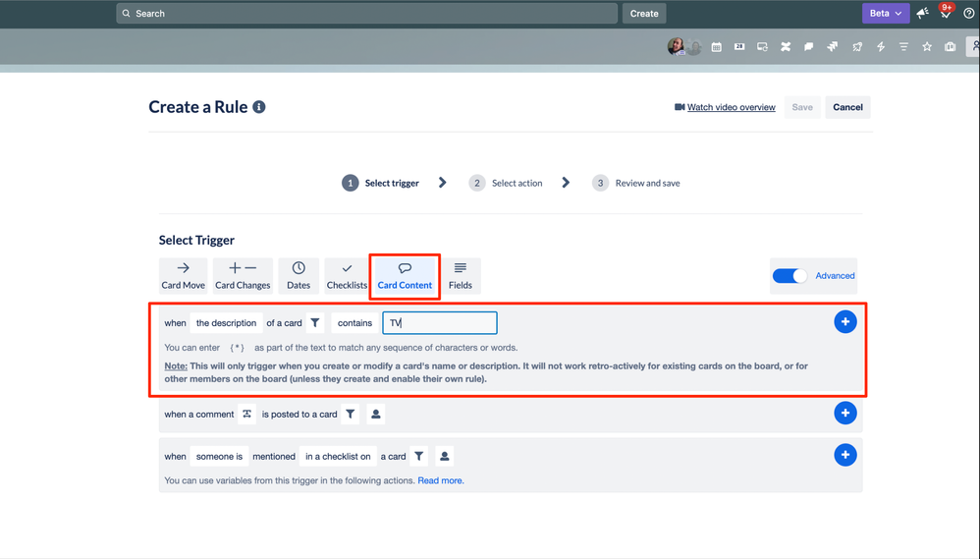
Task: Add the comment posted trigger with plus
Action: coord(845,414)
